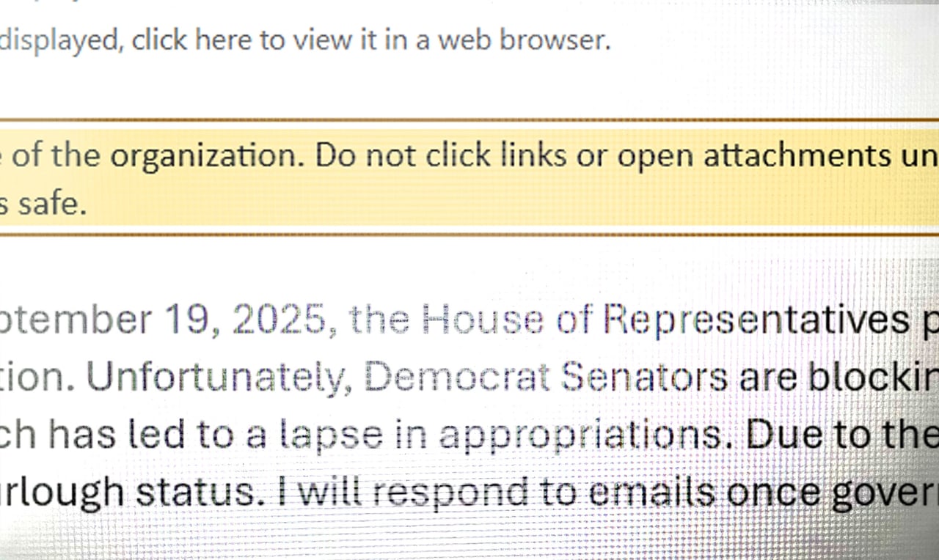939x560 pixels.
Task: Click the word "organization" in the warning banner
Action: pos(208,155)
